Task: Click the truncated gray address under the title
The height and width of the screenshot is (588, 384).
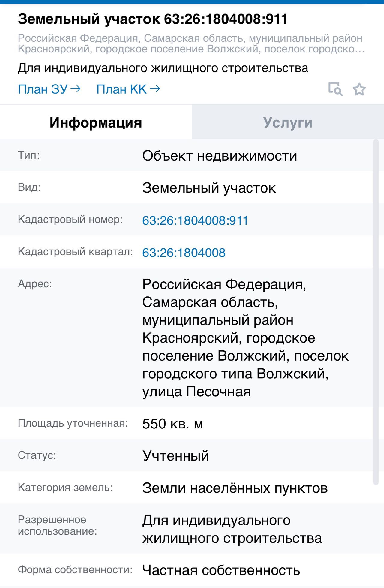Action: (191, 44)
